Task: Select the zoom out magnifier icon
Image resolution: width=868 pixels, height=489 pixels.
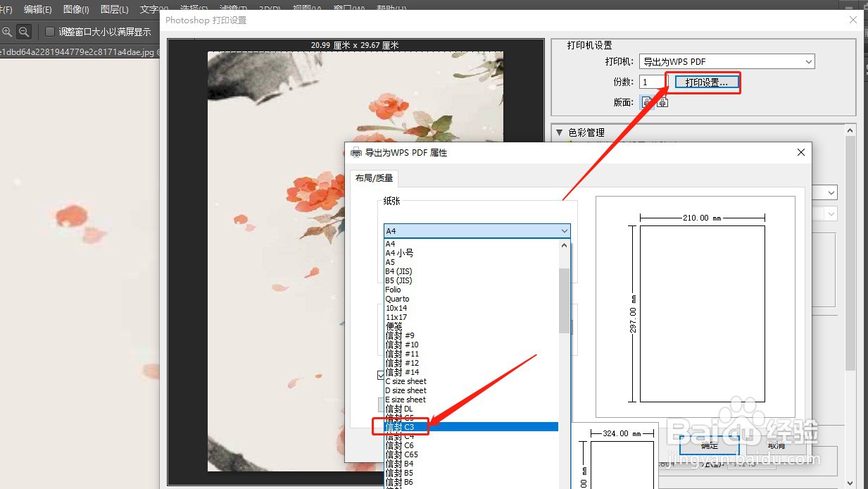Action: [x=23, y=31]
